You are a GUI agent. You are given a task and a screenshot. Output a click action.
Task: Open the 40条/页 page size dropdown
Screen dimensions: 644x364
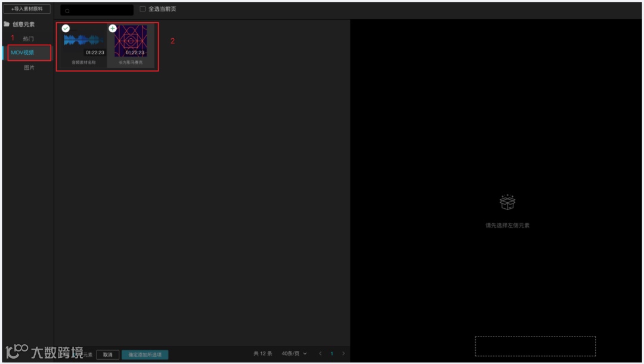pos(294,353)
